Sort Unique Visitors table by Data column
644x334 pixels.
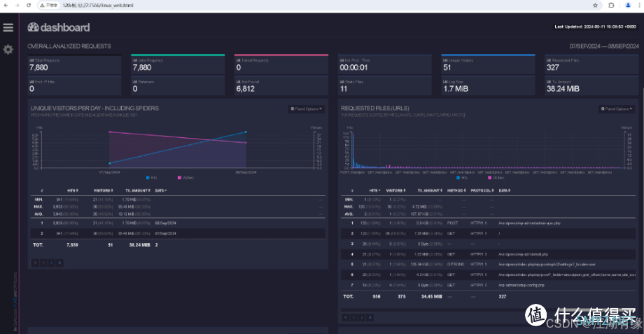(161, 190)
